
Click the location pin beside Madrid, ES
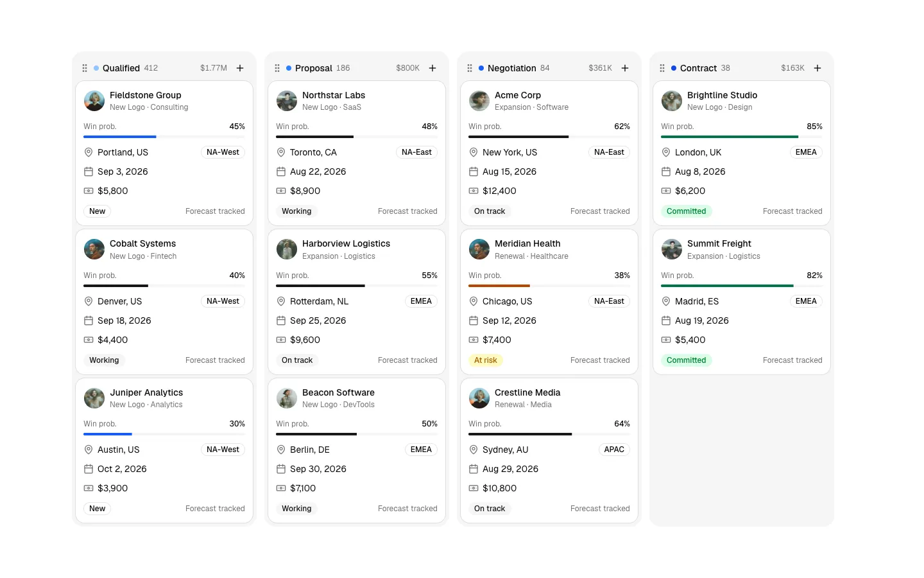click(666, 301)
